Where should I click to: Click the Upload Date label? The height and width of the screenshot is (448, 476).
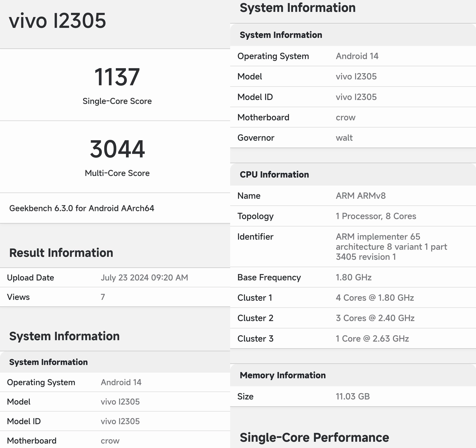pyautogui.click(x=30, y=278)
